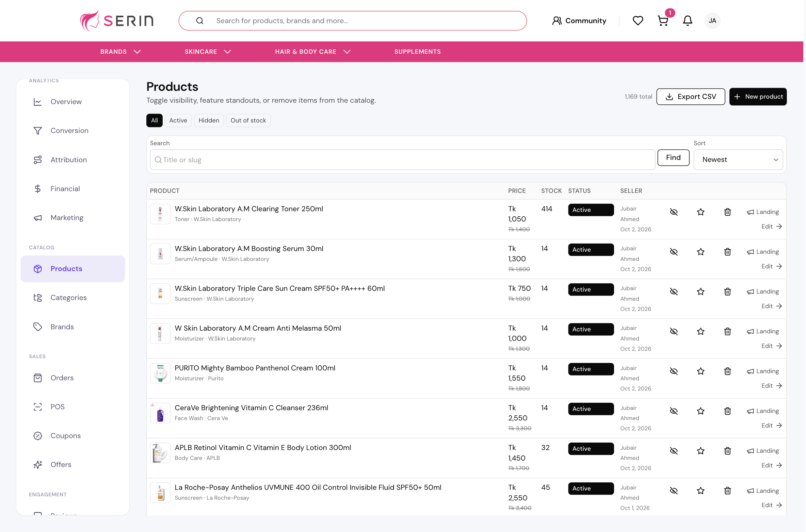This screenshot has width=806, height=532.
Task: Open Marketing in the sidebar
Action: [x=73, y=218]
